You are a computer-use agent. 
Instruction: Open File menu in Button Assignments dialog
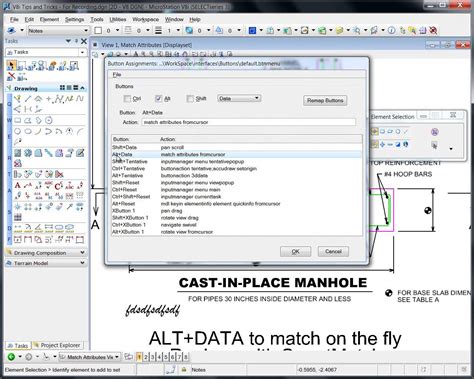click(117, 74)
